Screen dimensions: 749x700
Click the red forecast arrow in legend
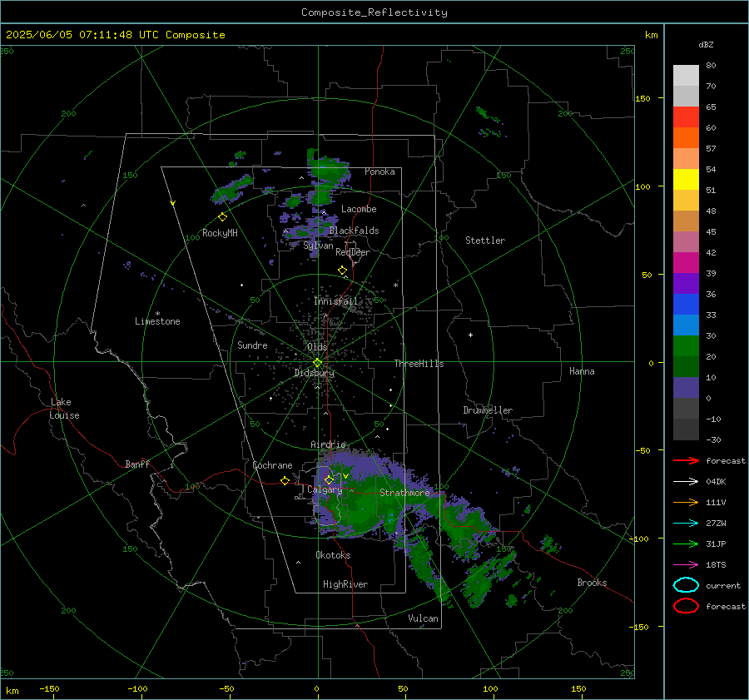click(686, 460)
